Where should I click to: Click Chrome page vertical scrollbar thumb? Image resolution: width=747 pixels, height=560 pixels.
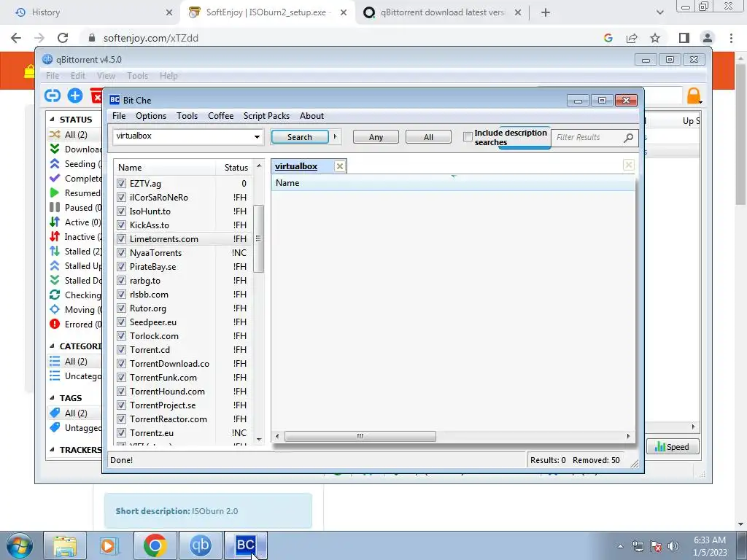pyautogui.click(x=741, y=133)
